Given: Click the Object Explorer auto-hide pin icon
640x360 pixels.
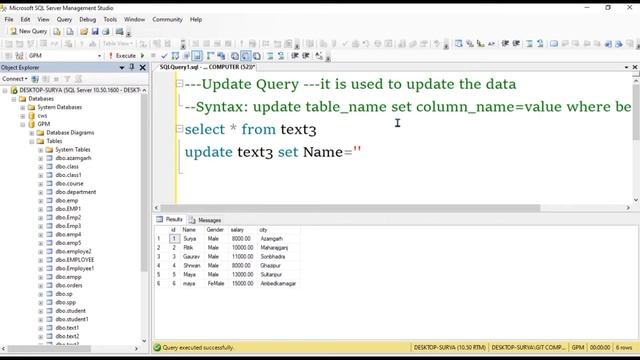Looking at the screenshot, I should 132,67.
